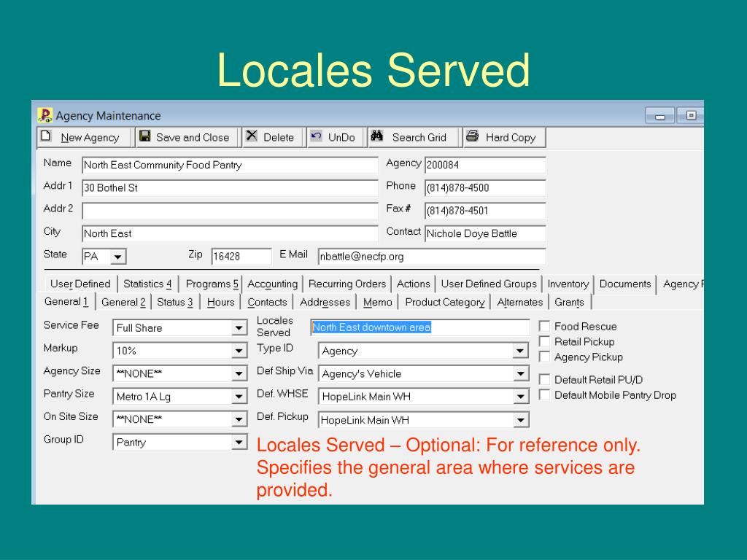Select the Inventory tab
Screen dimensions: 747x560
tap(568, 284)
